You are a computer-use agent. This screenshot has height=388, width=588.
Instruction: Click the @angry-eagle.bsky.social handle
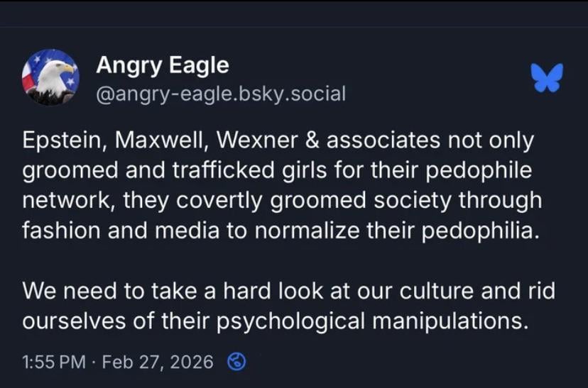click(x=220, y=93)
